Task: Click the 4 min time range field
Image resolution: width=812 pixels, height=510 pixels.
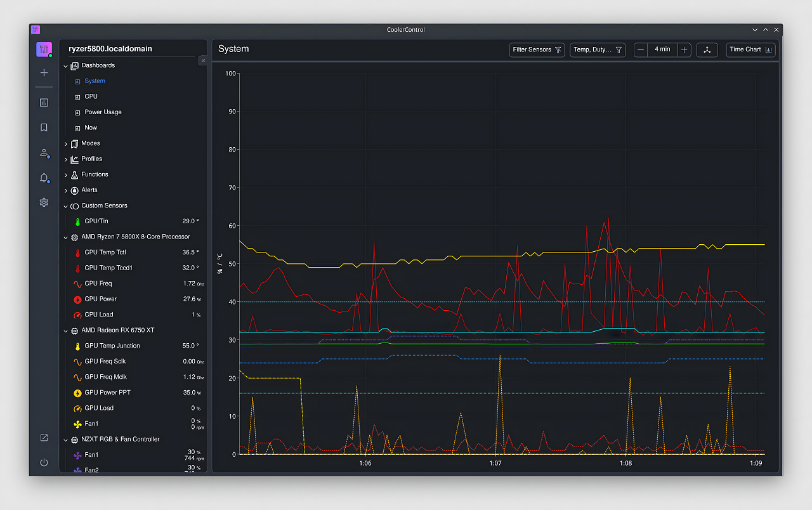Action: pyautogui.click(x=662, y=49)
